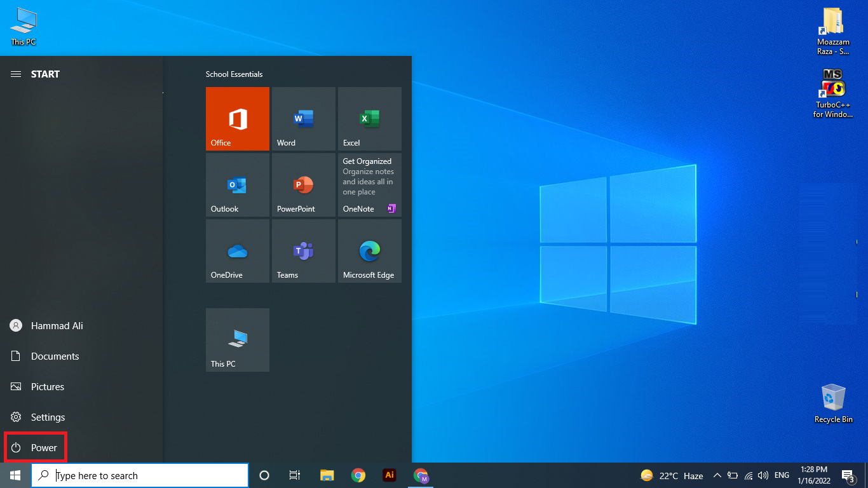The image size is (868, 488).
Task: Open clock showing 1:28 PM
Action: (814, 475)
